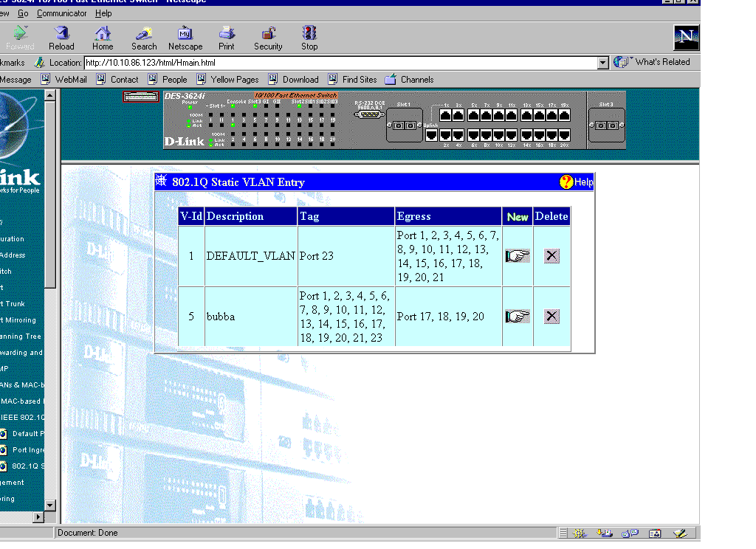756x549 pixels.
Task: Open the Help menu
Action: [x=103, y=13]
